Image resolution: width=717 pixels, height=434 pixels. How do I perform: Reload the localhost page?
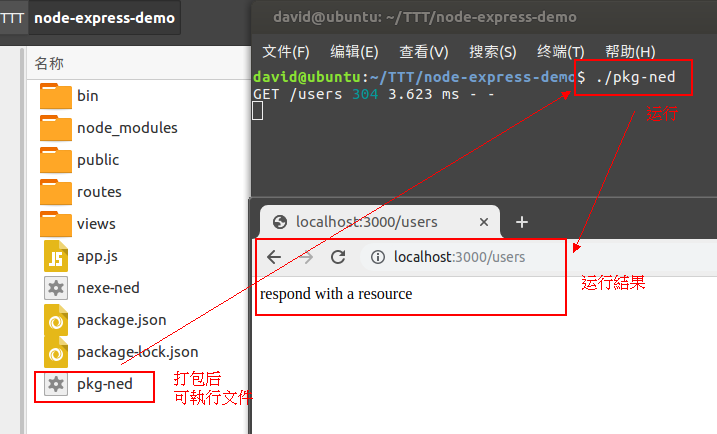pyautogui.click(x=338, y=257)
